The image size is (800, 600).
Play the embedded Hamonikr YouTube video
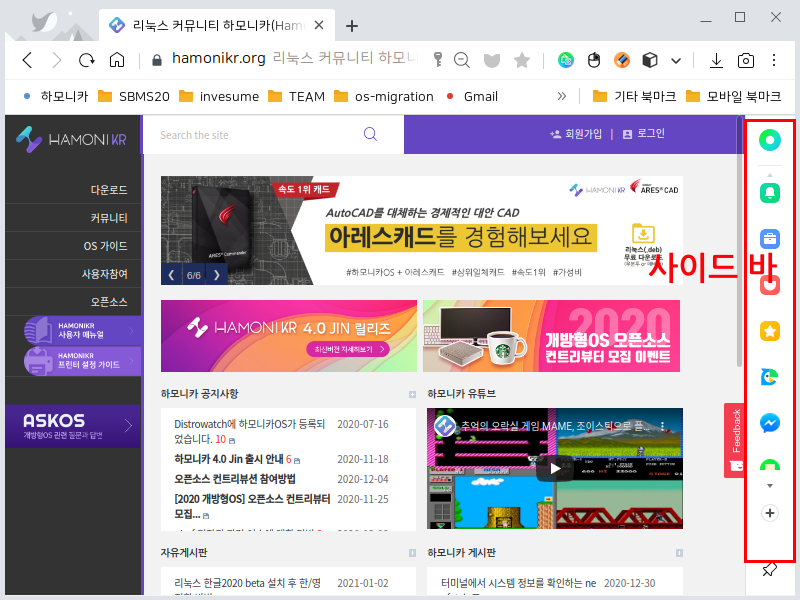point(555,468)
